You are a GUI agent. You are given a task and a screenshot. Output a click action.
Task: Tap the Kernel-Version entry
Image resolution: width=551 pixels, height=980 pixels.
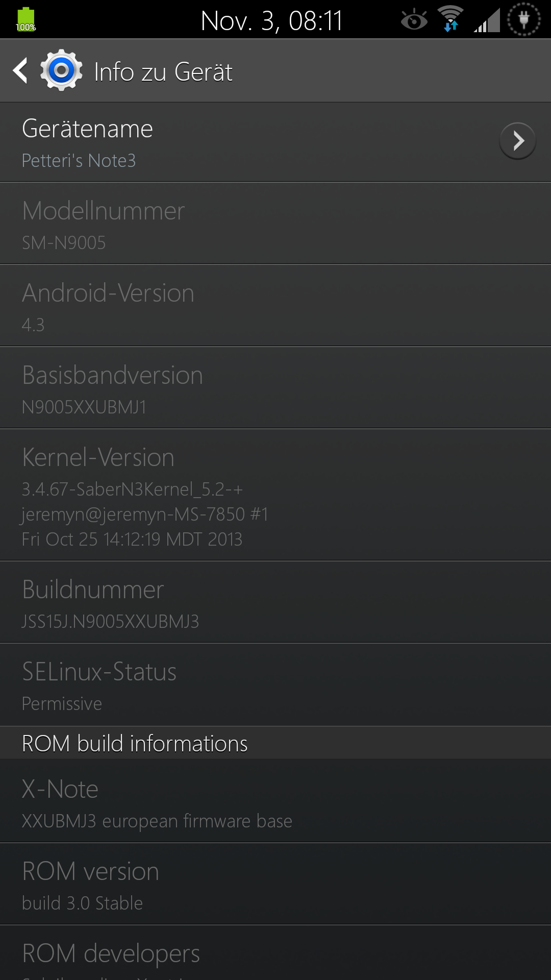275,495
